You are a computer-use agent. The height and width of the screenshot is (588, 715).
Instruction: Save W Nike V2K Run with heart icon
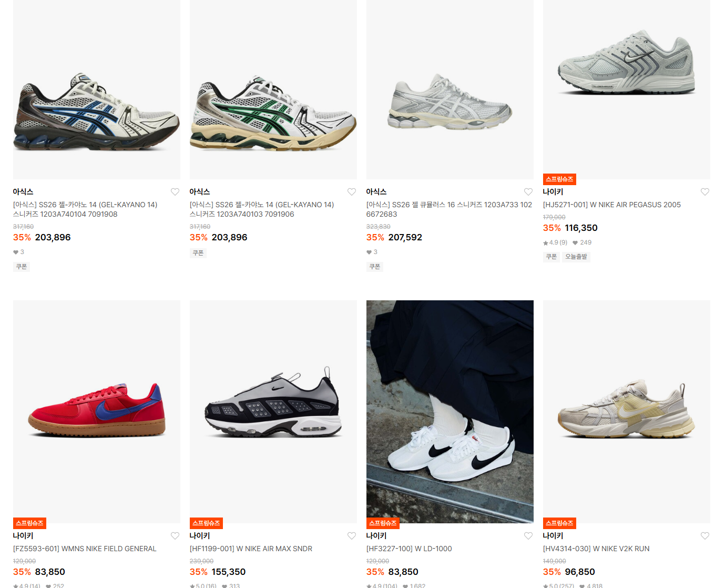705,536
